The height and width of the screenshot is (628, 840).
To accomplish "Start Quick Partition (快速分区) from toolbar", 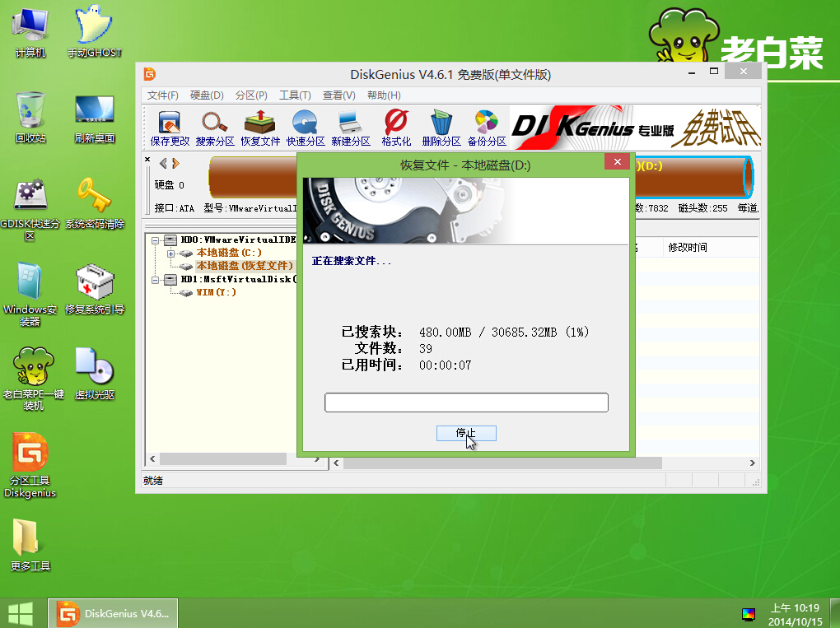I will pos(306,128).
